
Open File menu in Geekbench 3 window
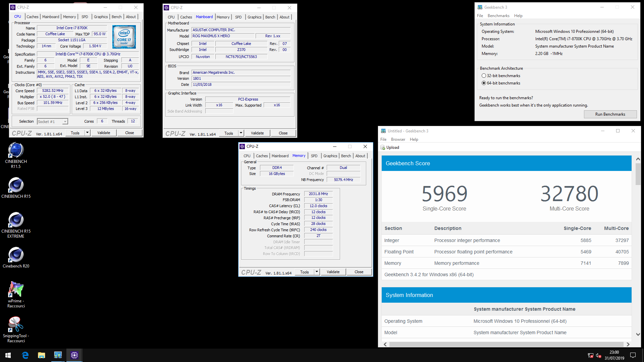tap(480, 16)
